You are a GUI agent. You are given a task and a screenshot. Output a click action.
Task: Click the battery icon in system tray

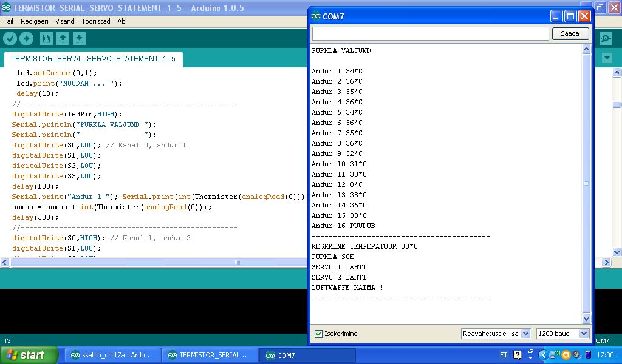coord(590,355)
